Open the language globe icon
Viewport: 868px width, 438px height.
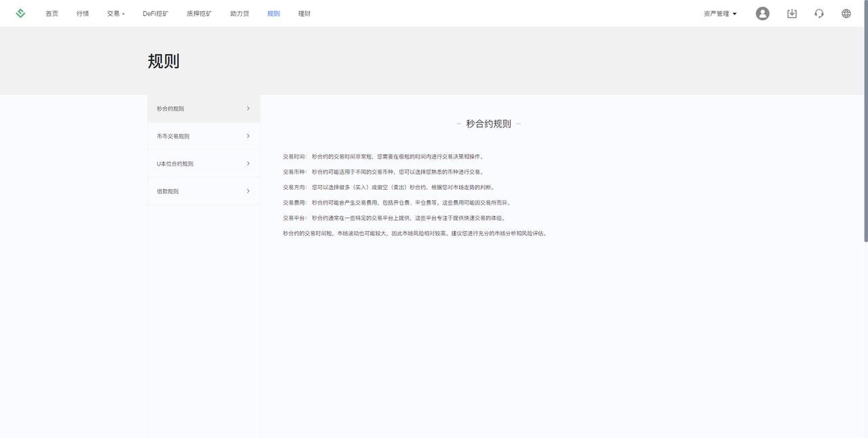[x=846, y=14]
